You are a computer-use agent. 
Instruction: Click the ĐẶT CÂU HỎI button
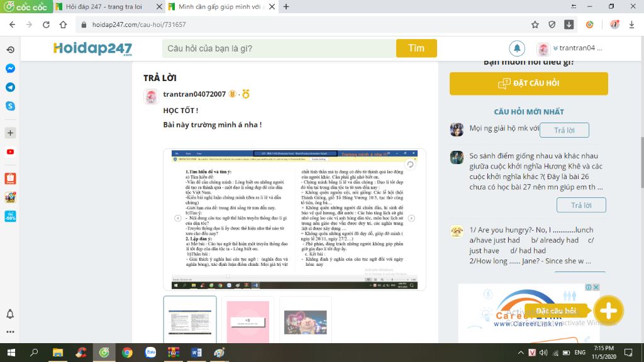(x=528, y=84)
